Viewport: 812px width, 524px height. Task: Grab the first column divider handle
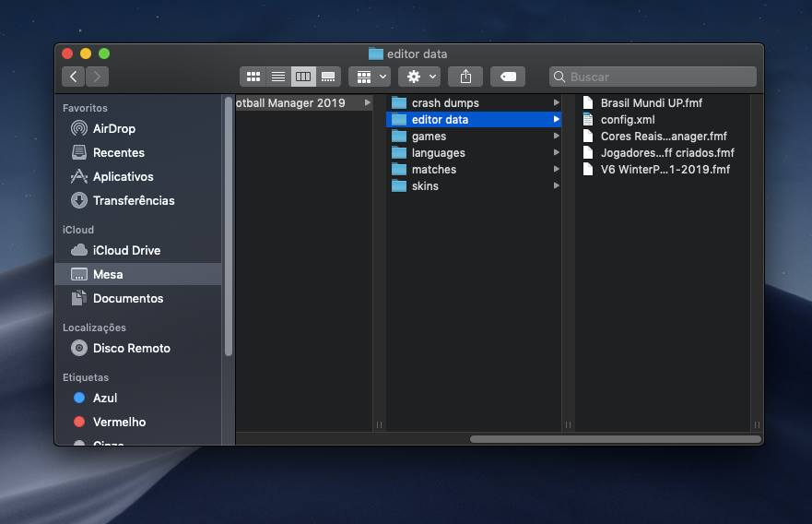click(x=379, y=425)
